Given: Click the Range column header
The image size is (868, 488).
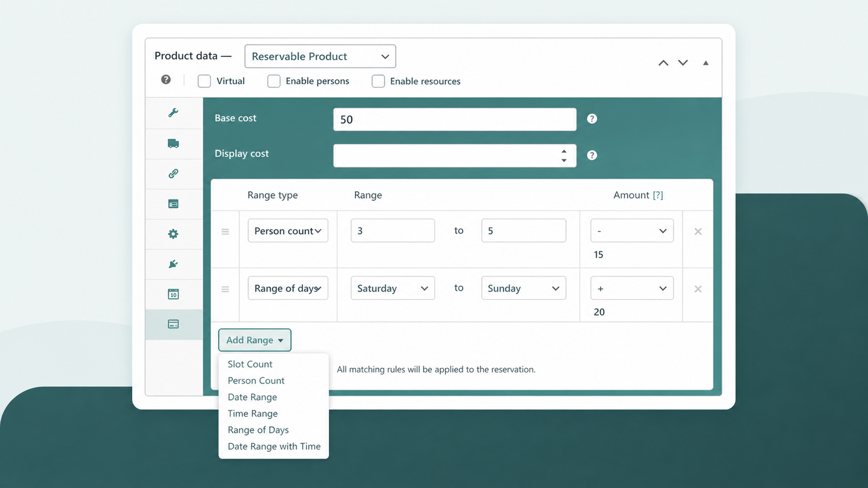Looking at the screenshot, I should coord(368,195).
